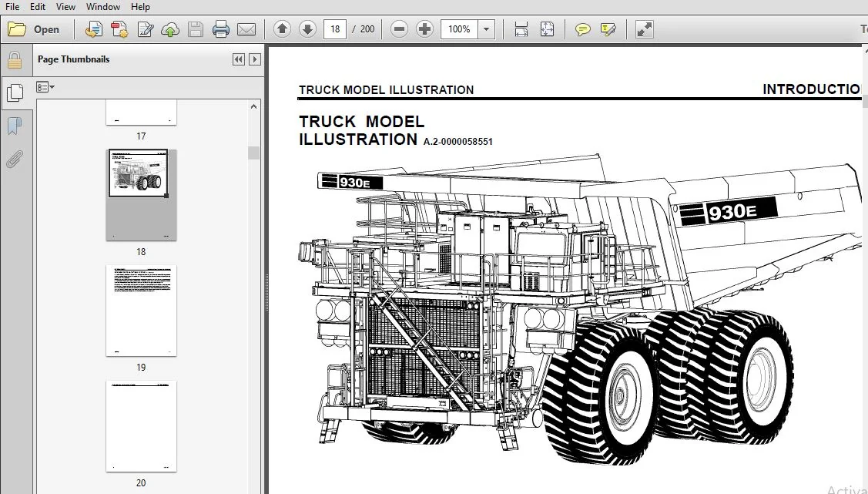Open the Attachments paperclip panel
This screenshot has width=868, height=494.
15,159
